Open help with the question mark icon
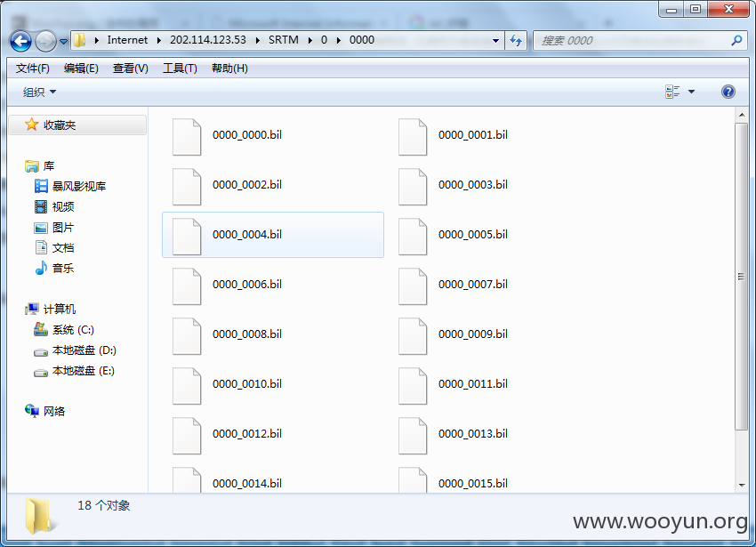The height and width of the screenshot is (547, 756). click(x=728, y=92)
